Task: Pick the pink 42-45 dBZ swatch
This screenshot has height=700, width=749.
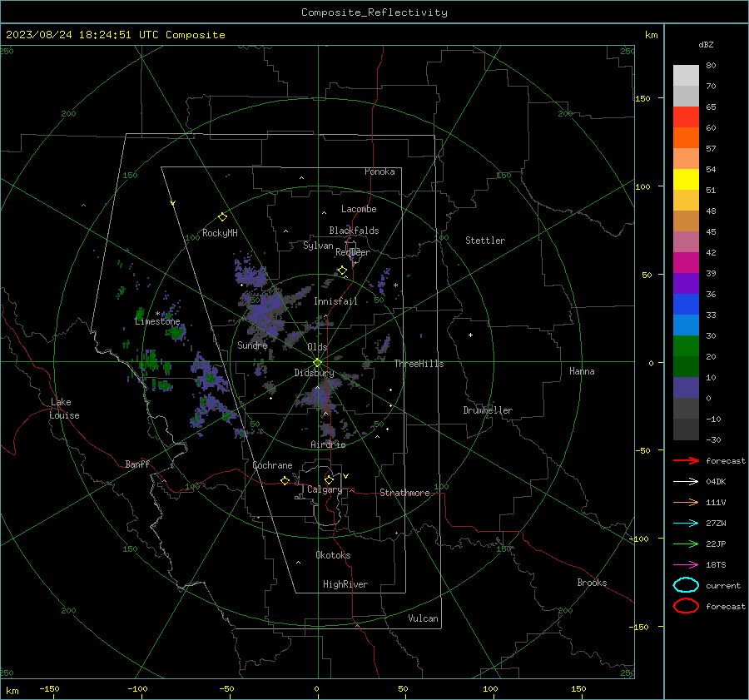Action: 686,242
